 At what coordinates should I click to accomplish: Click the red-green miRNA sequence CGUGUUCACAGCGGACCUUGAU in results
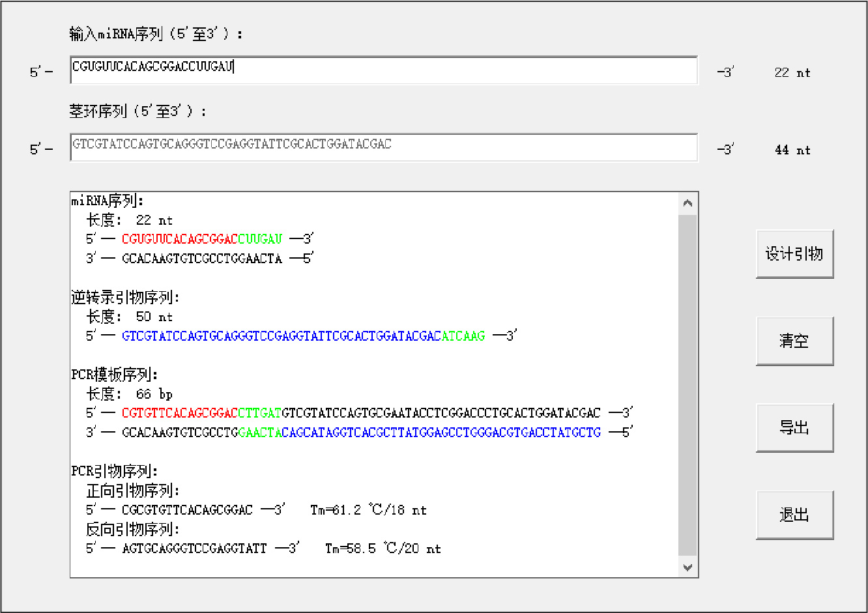pos(202,239)
